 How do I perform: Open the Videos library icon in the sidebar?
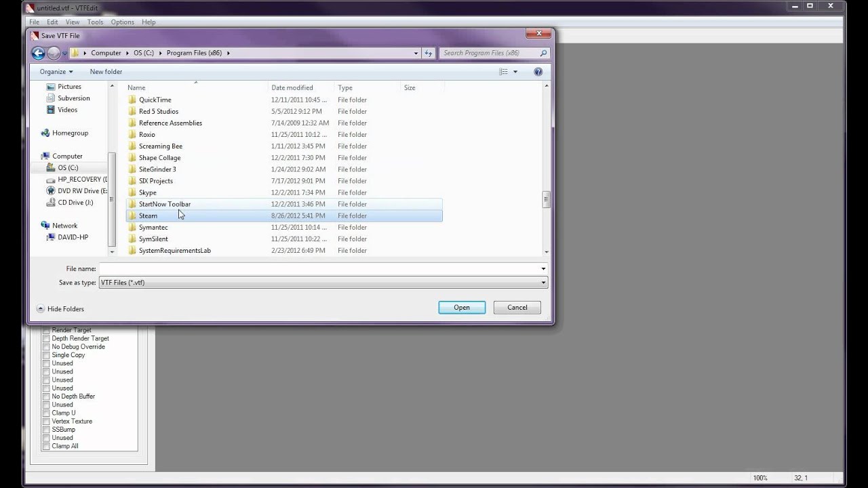pyautogui.click(x=51, y=110)
